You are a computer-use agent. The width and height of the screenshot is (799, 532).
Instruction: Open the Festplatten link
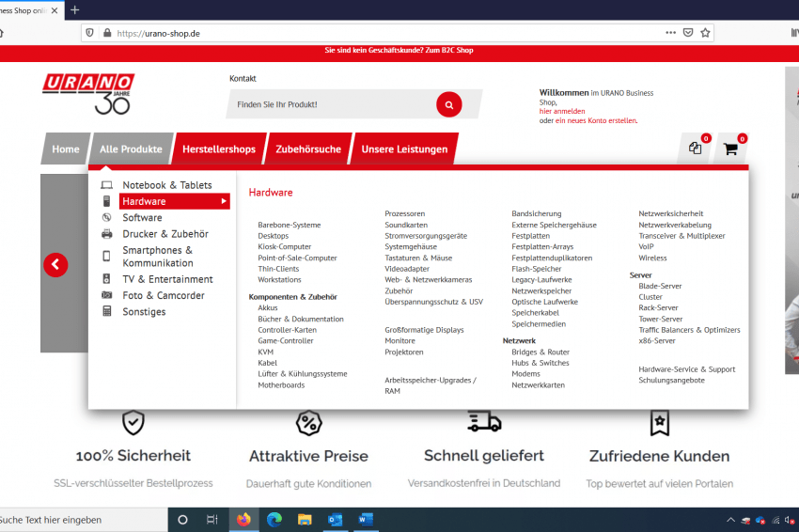click(x=531, y=236)
